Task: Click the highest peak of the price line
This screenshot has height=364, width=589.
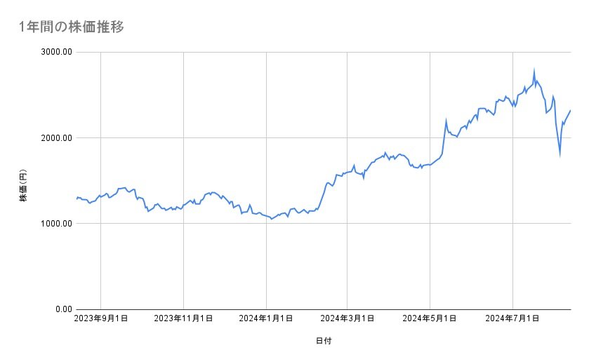Action: (534, 70)
